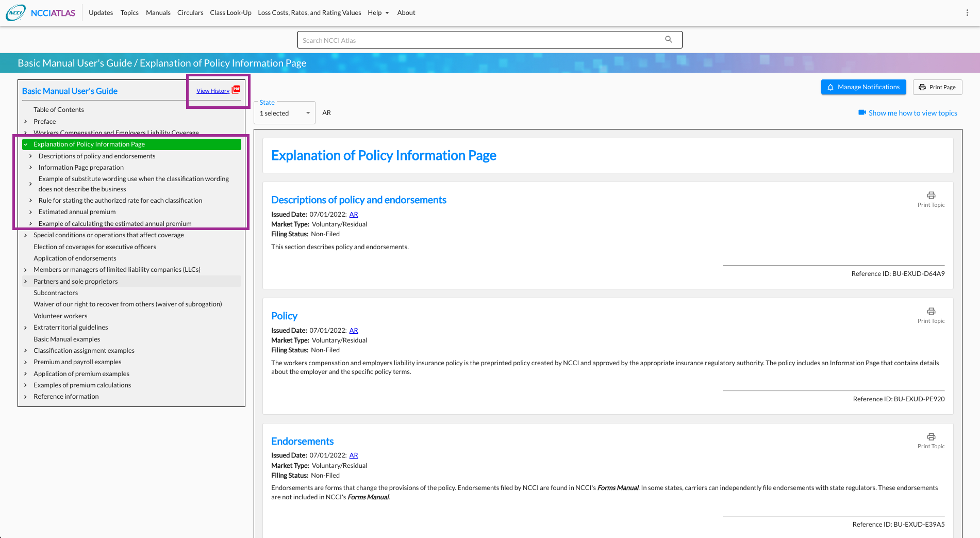Select Example of substitute wording tree item
This screenshot has width=980, height=538.
click(134, 184)
